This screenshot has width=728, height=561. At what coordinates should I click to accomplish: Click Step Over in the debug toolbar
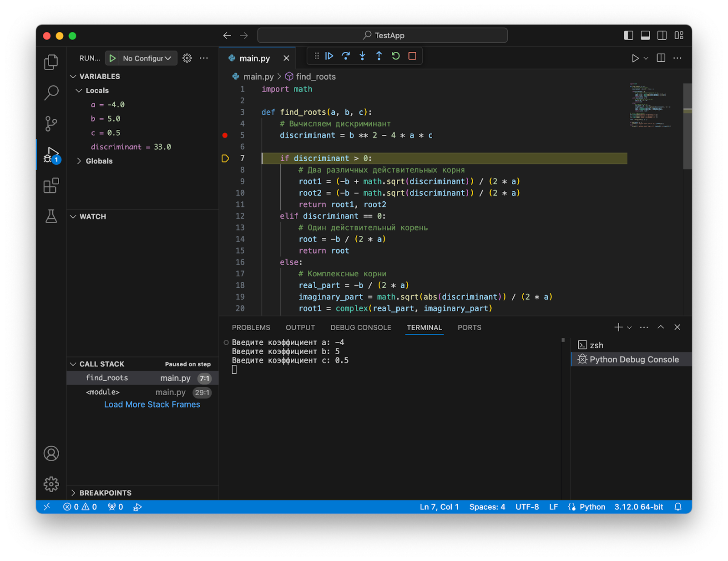tap(346, 56)
